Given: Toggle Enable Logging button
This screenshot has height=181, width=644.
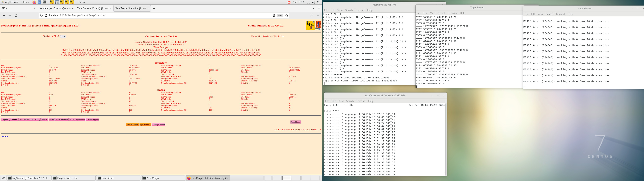Looking at the screenshot, I should pos(93,119).
